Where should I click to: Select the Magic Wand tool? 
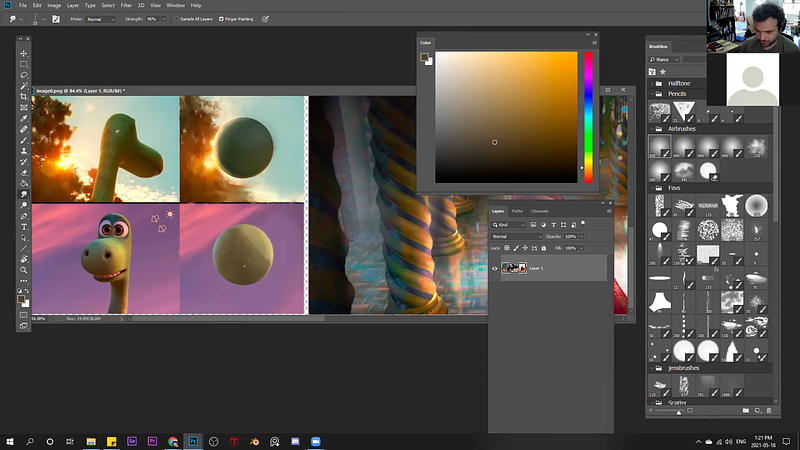[23, 86]
